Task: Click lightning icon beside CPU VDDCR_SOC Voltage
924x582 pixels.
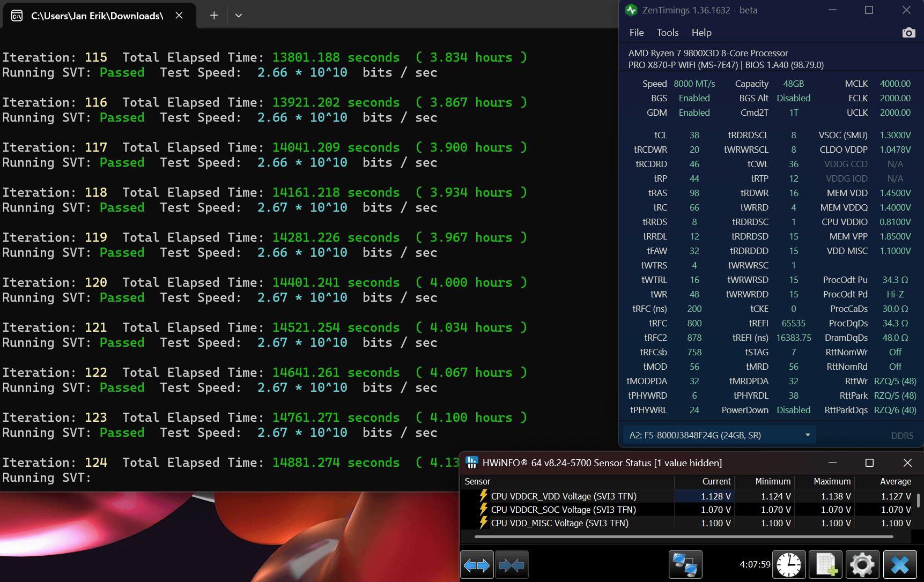Action: [483, 510]
